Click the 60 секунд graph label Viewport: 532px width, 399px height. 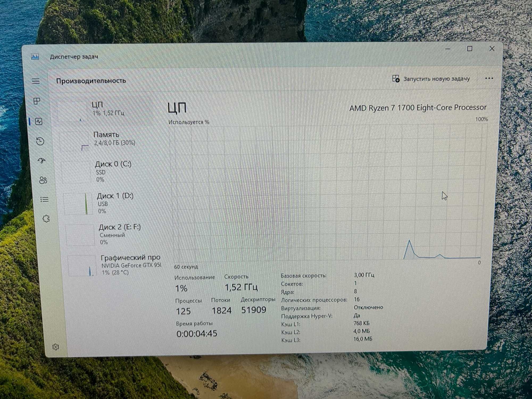click(186, 267)
